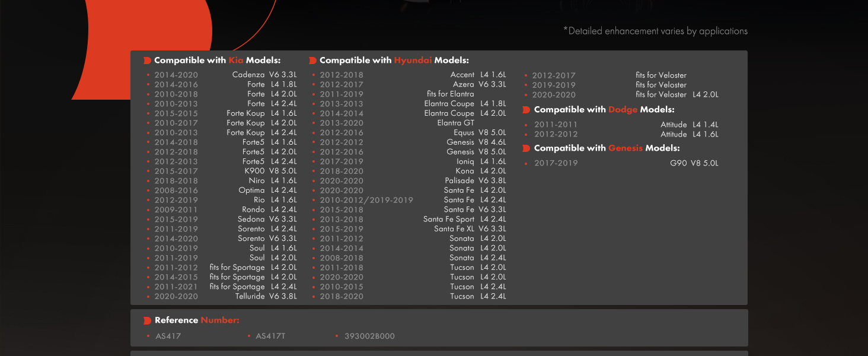This screenshot has height=356, width=868.
Task: Click the 'Compatible with Hyundai Models:' heading
Action: tap(394, 61)
